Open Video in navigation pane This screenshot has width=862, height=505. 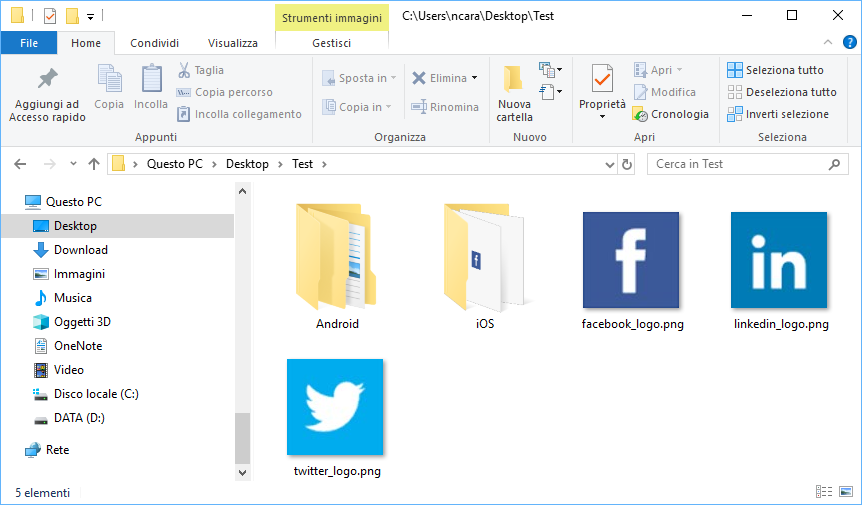point(69,370)
